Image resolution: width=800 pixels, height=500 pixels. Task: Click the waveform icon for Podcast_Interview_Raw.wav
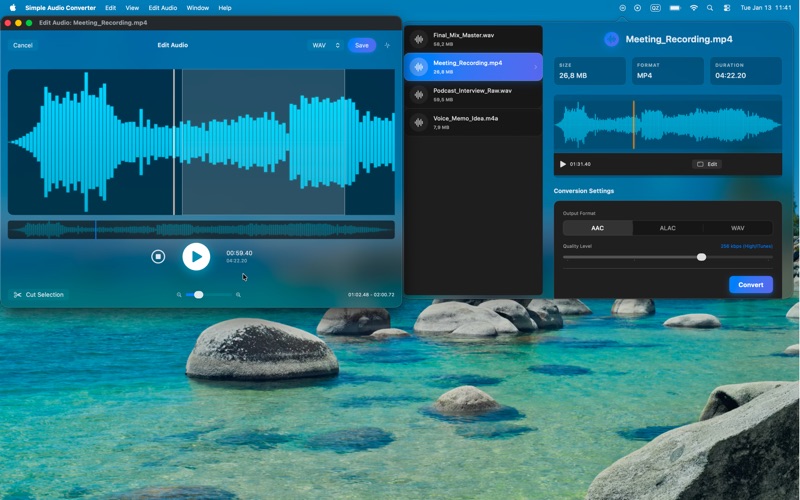click(419, 95)
